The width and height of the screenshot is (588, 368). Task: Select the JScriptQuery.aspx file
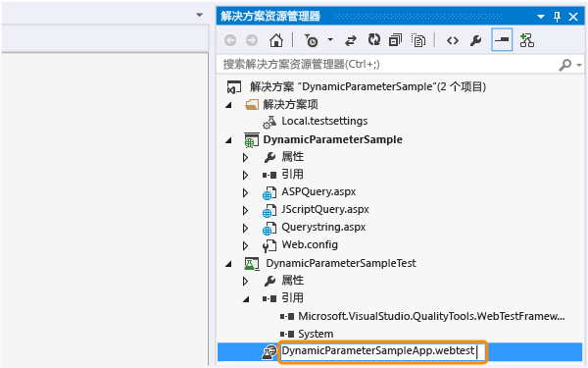325,210
